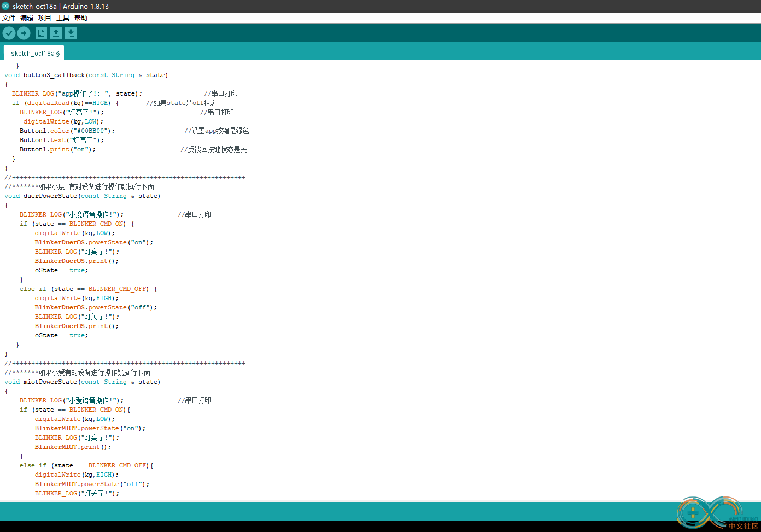Click 'BlinkerDuerOS.powerState("on");' line

pos(94,243)
